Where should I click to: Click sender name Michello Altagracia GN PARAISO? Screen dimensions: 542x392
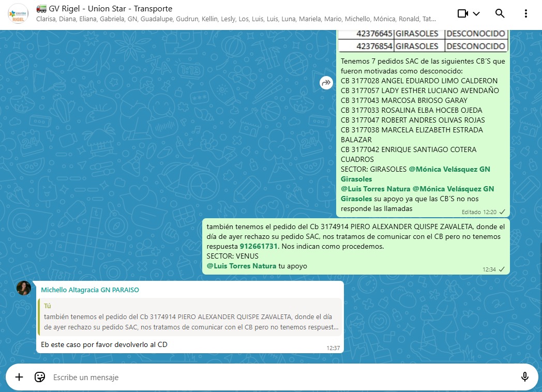(90, 290)
